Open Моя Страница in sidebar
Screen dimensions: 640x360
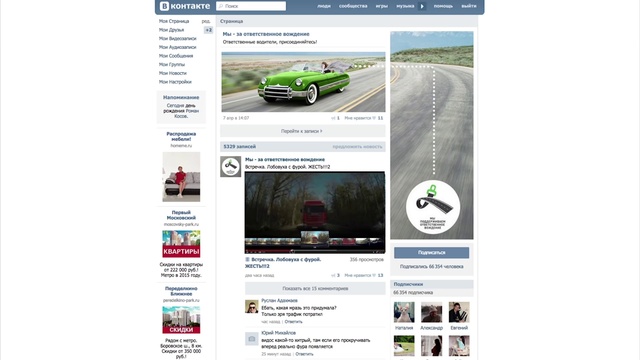[x=174, y=21]
